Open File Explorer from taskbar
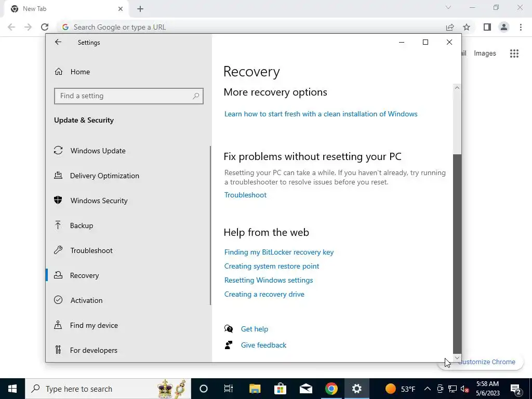This screenshot has width=532, height=399. [255, 389]
